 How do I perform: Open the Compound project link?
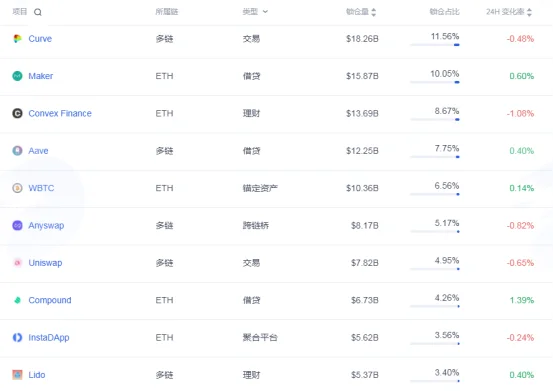click(x=50, y=300)
